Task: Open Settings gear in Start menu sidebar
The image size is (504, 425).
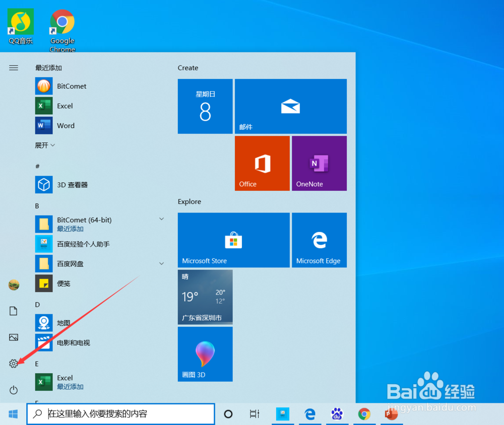Action: pyautogui.click(x=14, y=364)
